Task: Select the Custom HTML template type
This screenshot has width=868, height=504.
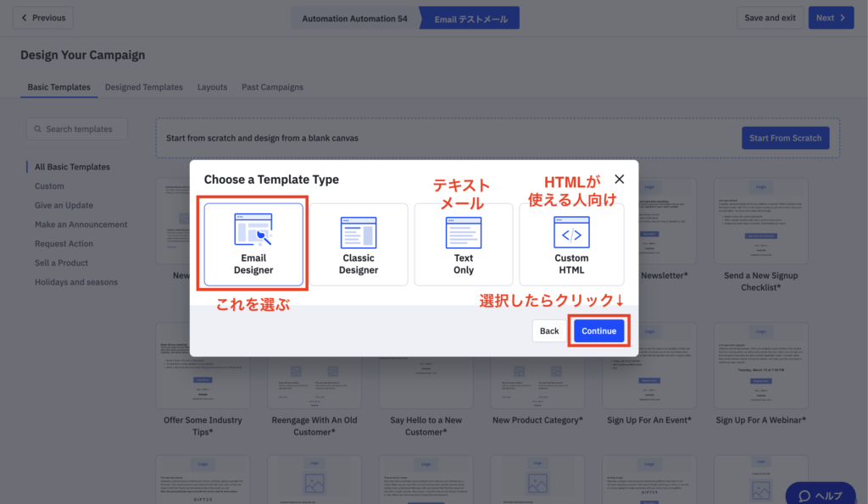Action: 571,245
